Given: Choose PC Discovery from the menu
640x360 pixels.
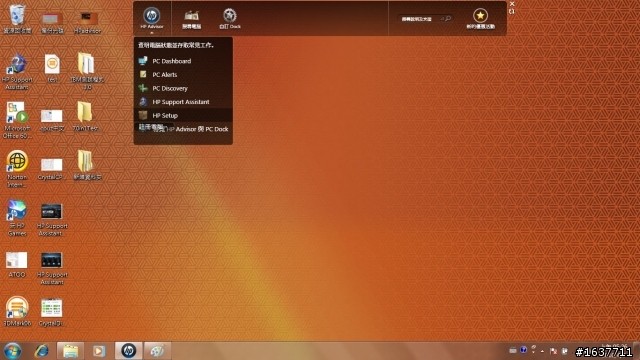Looking at the screenshot, I should (x=183, y=88).
